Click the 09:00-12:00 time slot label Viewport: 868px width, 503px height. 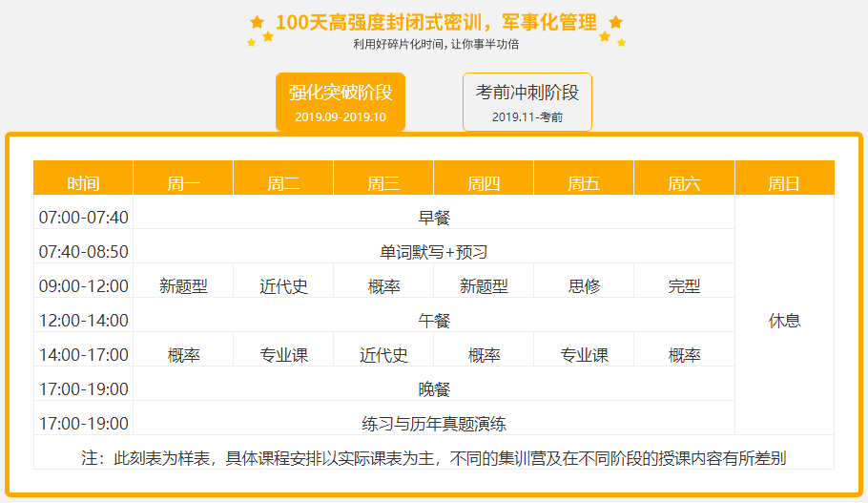(x=83, y=286)
